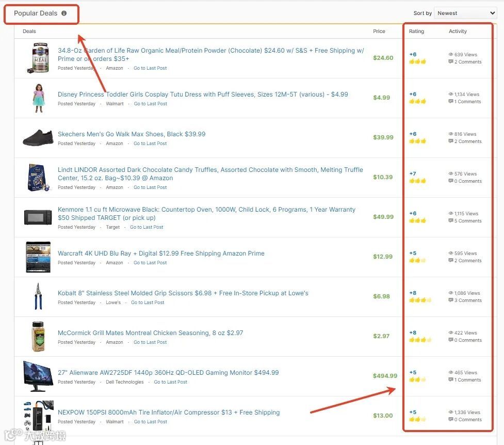
Task: Click the Walmart store label on Disney dress deal
Action: pos(115,104)
